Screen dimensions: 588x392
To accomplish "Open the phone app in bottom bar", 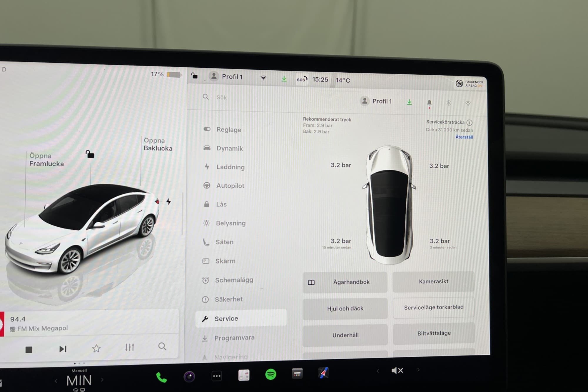I will click(161, 377).
